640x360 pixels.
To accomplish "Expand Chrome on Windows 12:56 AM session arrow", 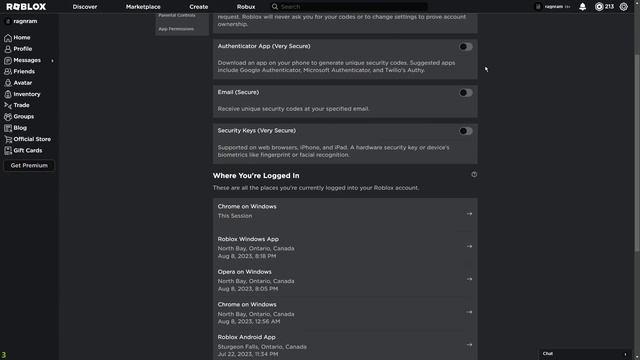I will coord(469,312).
